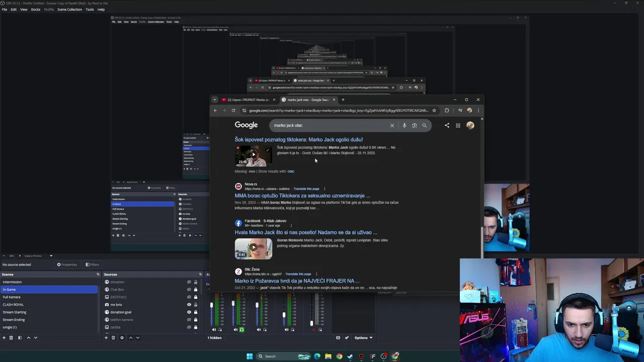The image size is (644, 362).
Task: Open the Tools menu in OBS
Action: tap(90, 10)
